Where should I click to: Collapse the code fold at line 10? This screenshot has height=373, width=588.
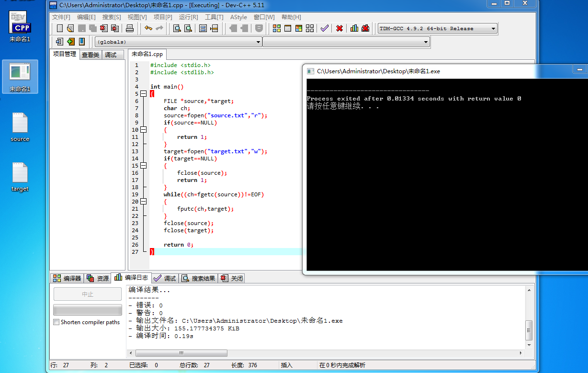coord(143,130)
